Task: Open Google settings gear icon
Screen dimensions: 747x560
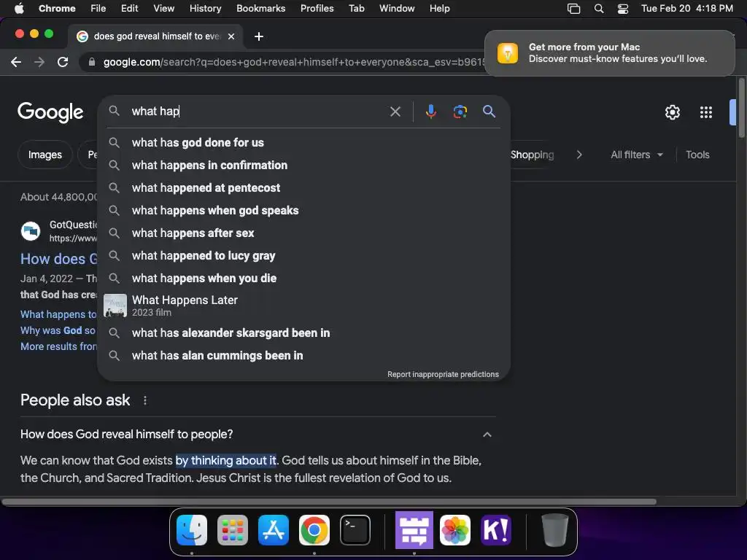Action: click(672, 112)
